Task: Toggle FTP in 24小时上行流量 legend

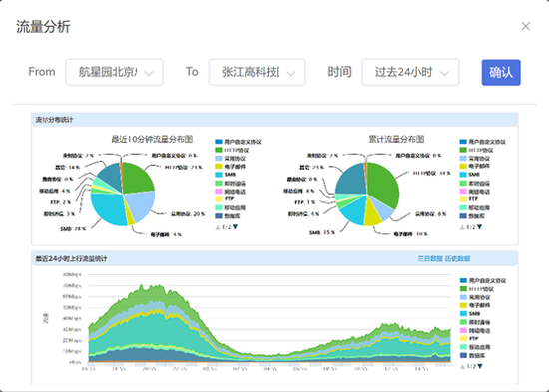Action: click(x=469, y=339)
